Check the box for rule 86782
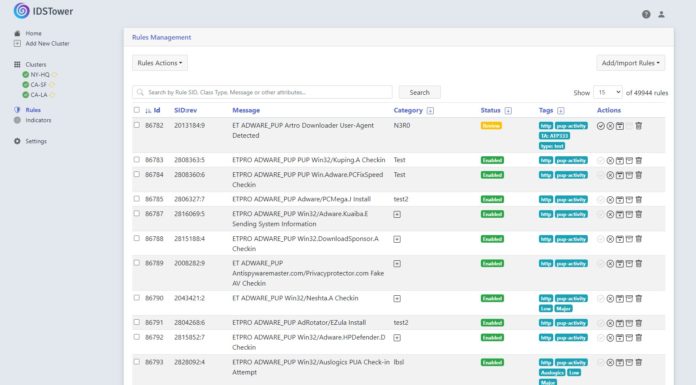Image resolution: width=696 pixels, height=385 pixels. click(x=137, y=125)
